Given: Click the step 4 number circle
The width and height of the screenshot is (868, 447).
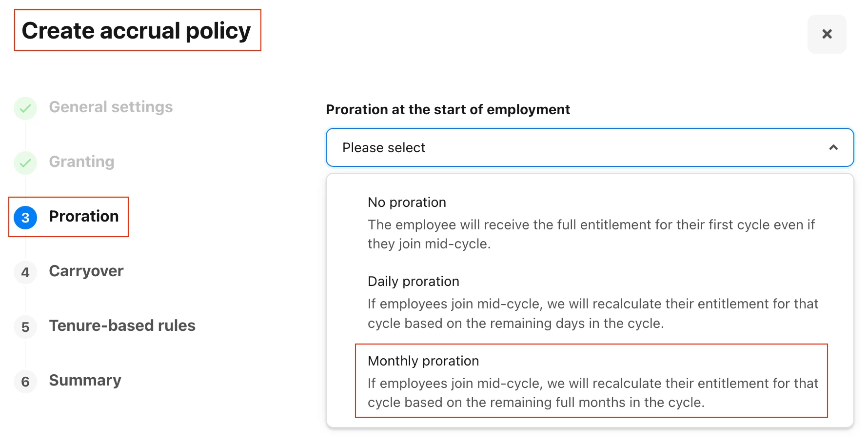Looking at the screenshot, I should pyautogui.click(x=25, y=272).
